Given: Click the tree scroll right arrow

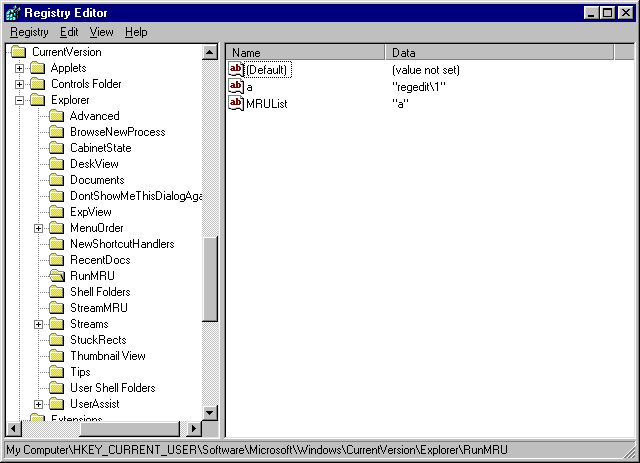Looking at the screenshot, I should click(x=194, y=429).
